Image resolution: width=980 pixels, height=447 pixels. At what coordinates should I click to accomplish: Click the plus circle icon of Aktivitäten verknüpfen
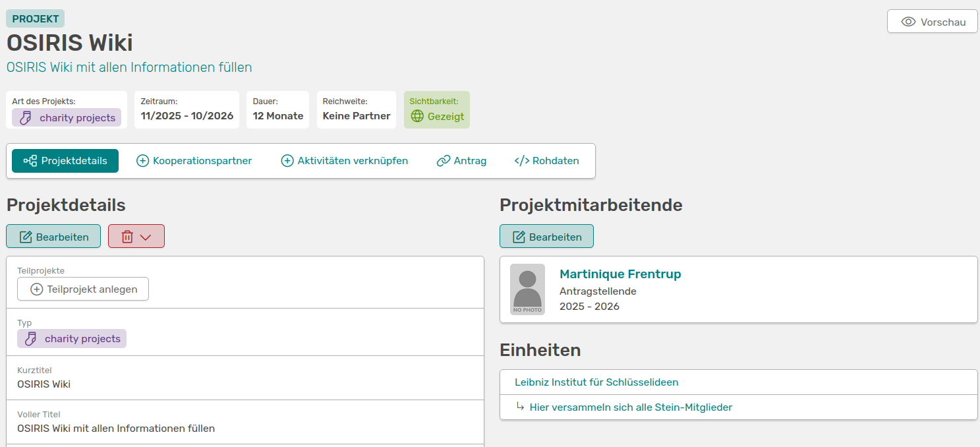click(x=287, y=161)
